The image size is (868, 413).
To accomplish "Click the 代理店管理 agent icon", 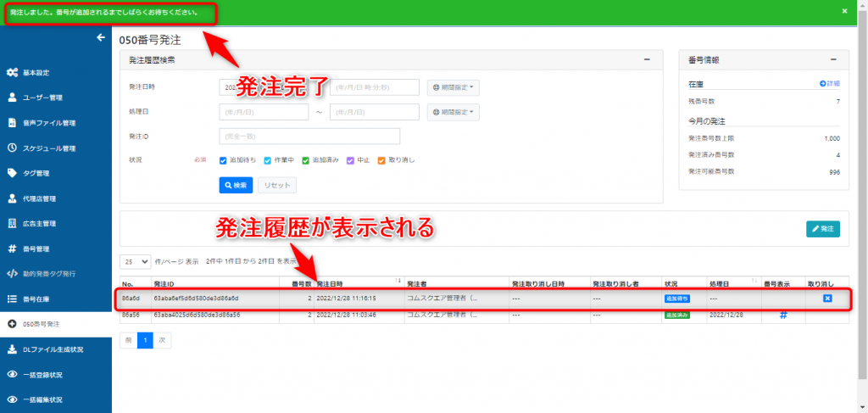I will pos(12,198).
